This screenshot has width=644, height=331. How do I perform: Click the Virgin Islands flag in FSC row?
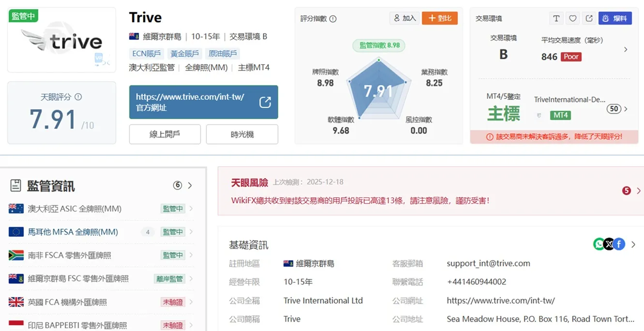pos(16,279)
